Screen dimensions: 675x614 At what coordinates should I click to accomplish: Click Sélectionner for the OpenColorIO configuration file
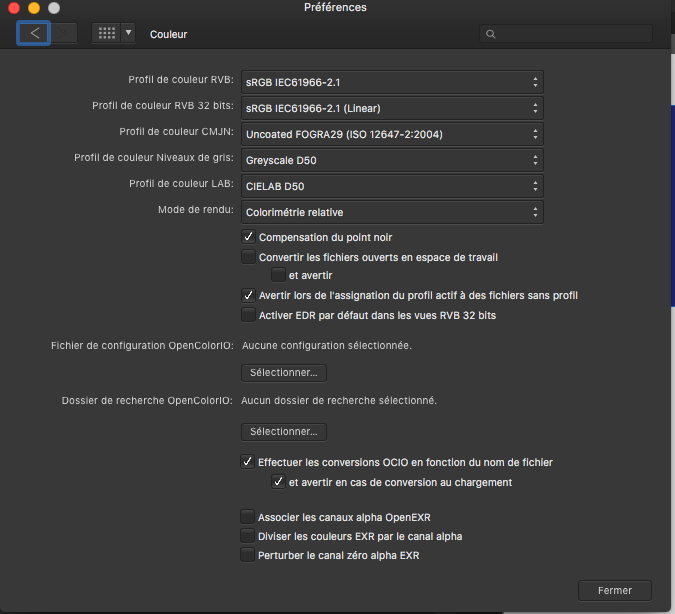tap(284, 373)
